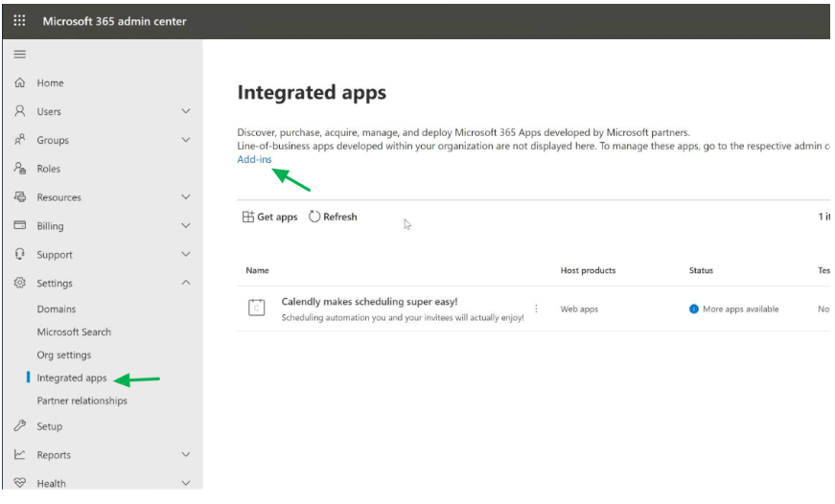The height and width of the screenshot is (504, 835).
Task: Open the app launcher waffle icon
Action: pyautogui.click(x=20, y=21)
